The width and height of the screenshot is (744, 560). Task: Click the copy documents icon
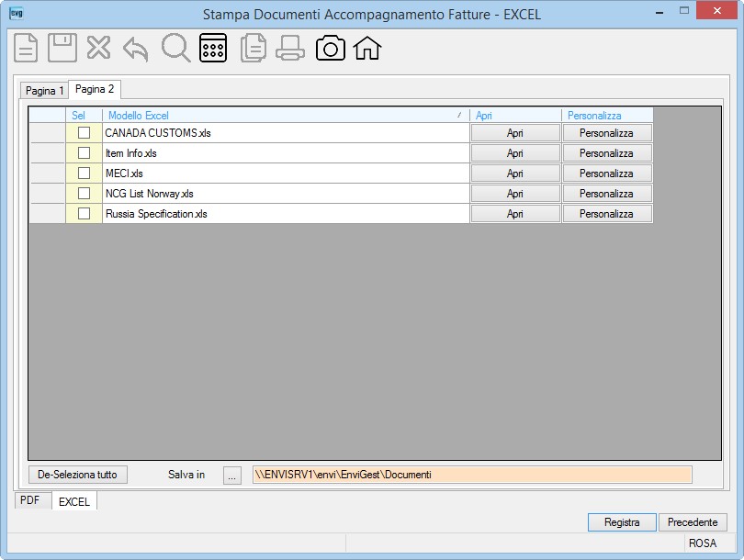(x=254, y=48)
